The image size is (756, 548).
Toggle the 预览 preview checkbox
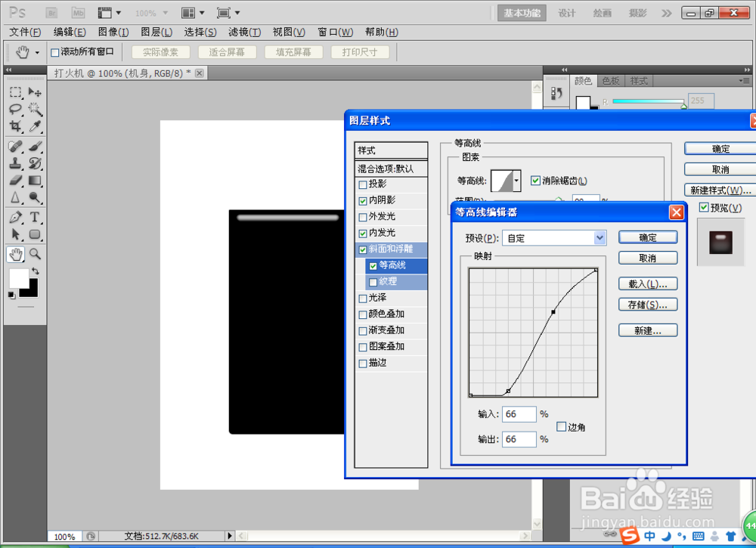(x=704, y=207)
